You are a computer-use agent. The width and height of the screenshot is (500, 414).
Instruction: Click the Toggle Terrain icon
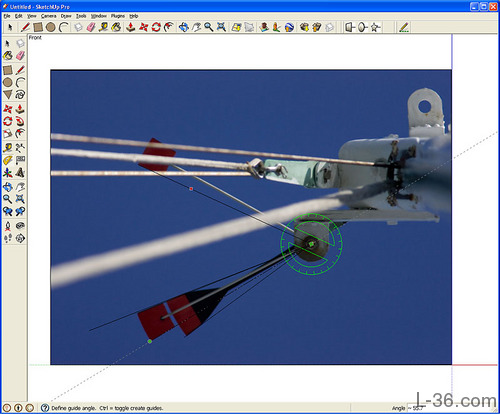pos(249,27)
